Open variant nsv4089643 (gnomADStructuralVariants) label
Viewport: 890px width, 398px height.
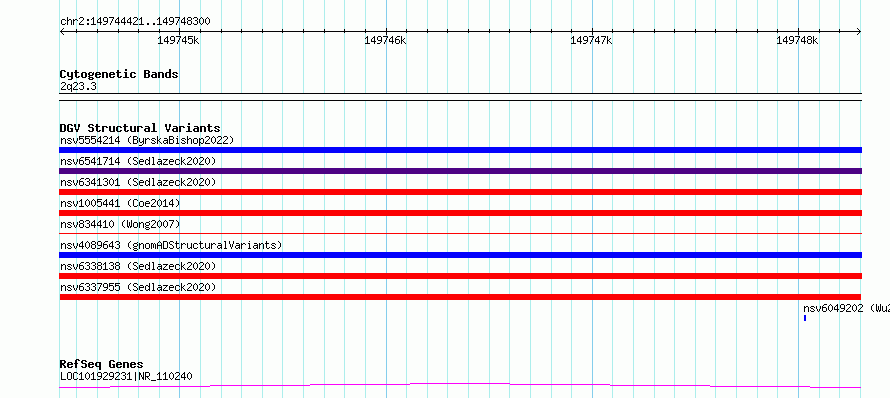click(x=171, y=245)
